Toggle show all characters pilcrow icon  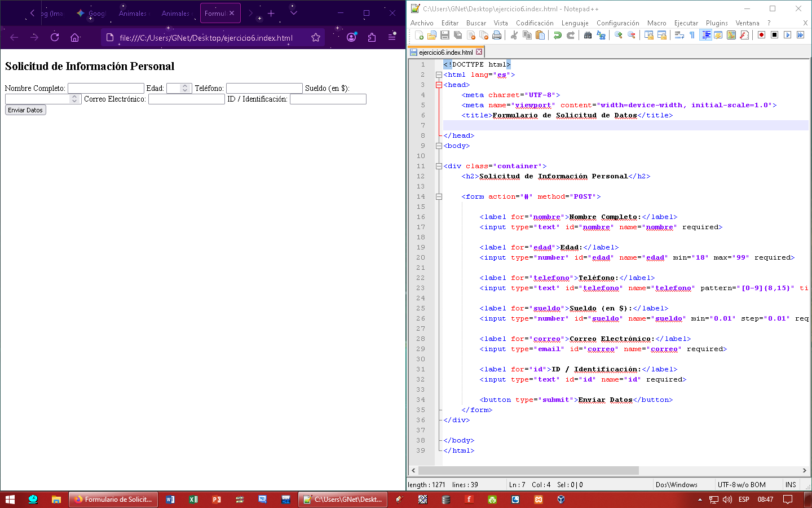point(692,36)
